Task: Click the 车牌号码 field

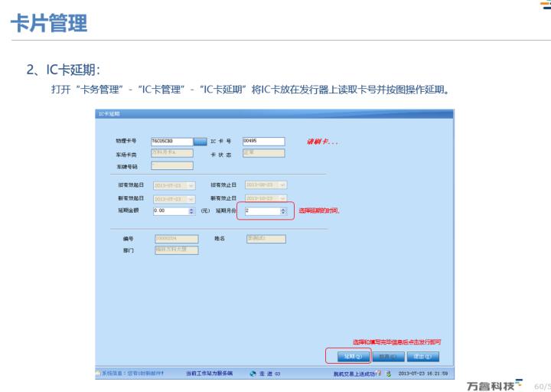Action: 172,165
